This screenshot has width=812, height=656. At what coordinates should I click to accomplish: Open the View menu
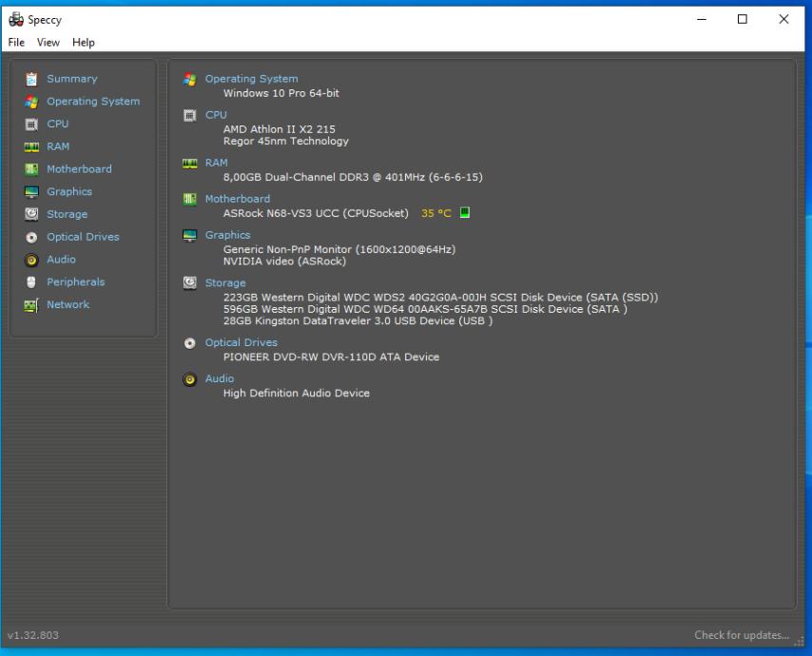(x=48, y=43)
